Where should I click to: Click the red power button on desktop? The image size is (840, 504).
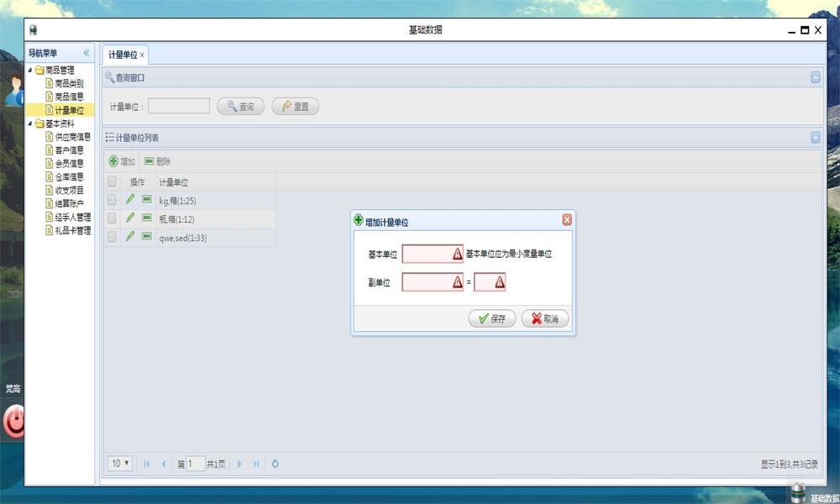coord(14,421)
